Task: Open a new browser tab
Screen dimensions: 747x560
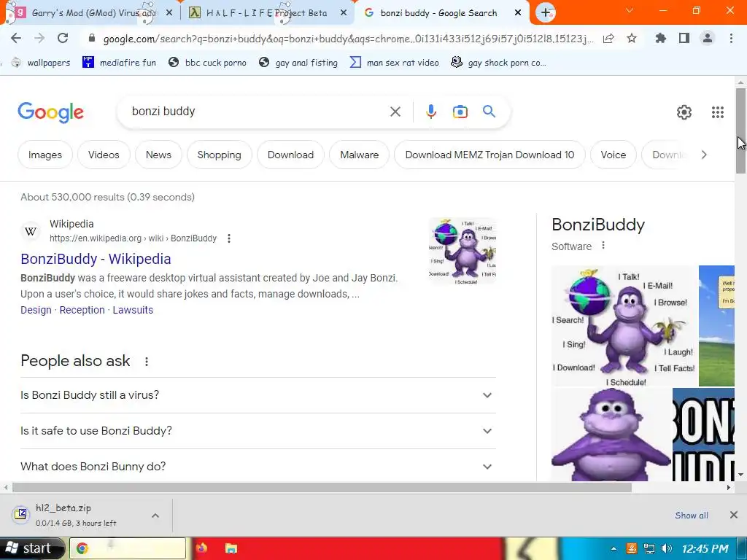Action: 546,12
